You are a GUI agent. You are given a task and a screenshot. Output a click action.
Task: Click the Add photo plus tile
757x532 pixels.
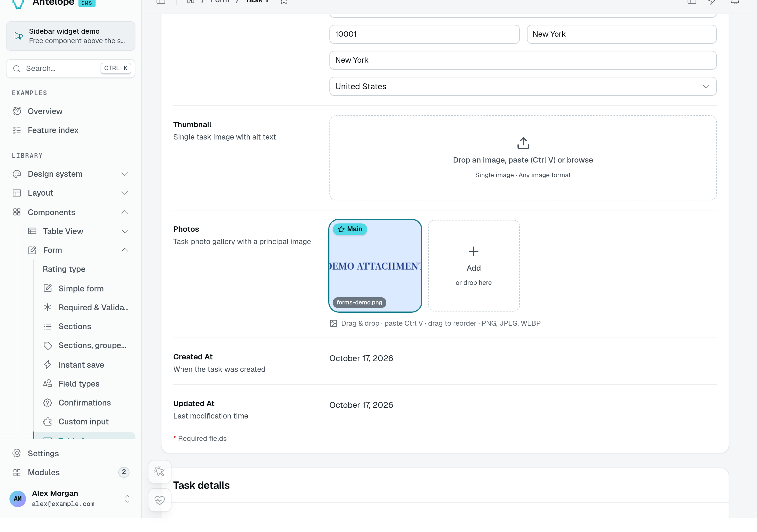coord(474,266)
